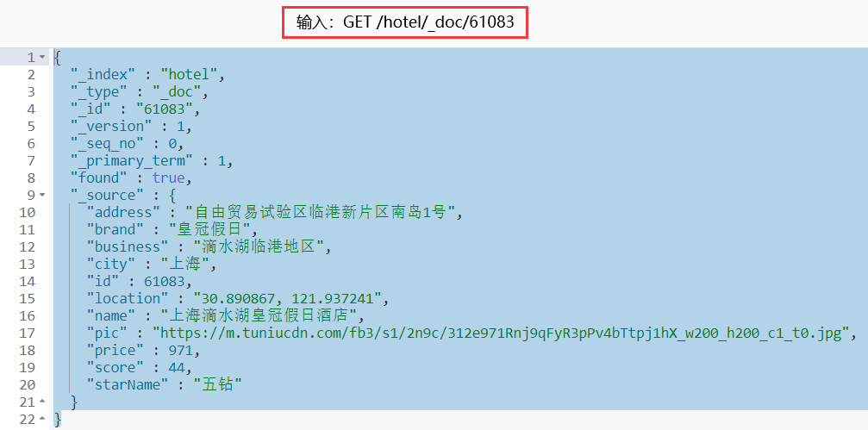The image size is (868, 430).
Task: Click the found value true
Action: (x=168, y=178)
